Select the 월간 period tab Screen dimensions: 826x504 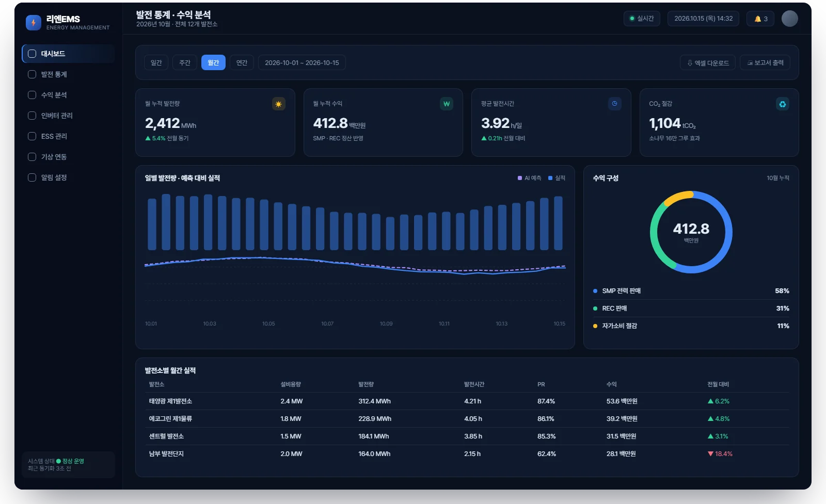[x=213, y=62]
